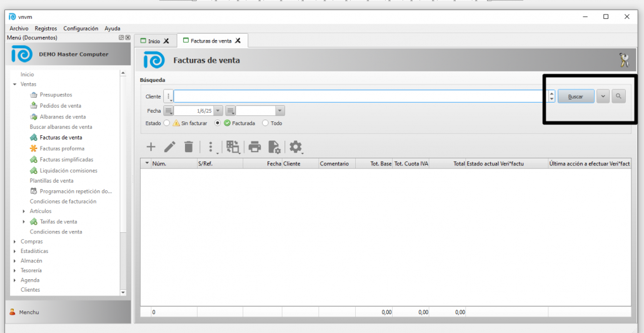Click the magnifying glass search icon

tap(618, 96)
